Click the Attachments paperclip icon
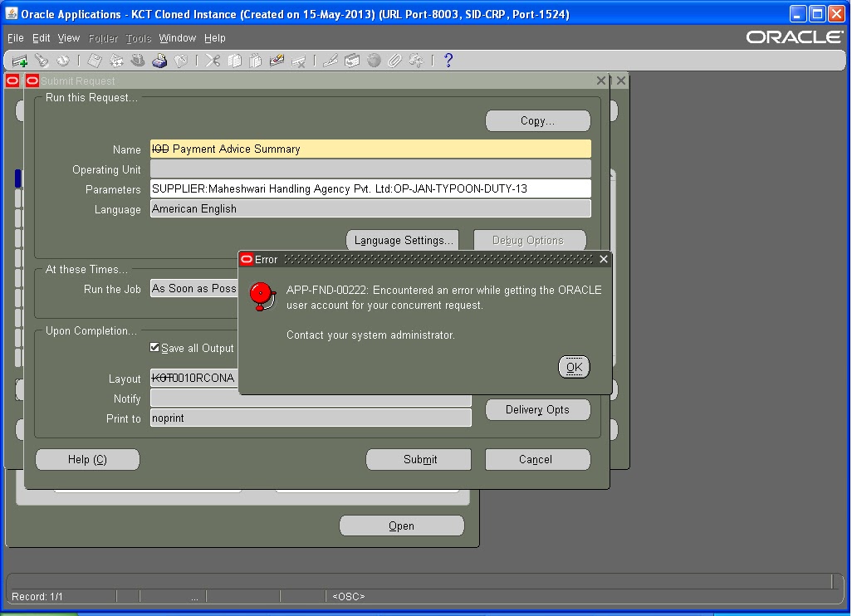852x616 pixels. pyautogui.click(x=394, y=61)
